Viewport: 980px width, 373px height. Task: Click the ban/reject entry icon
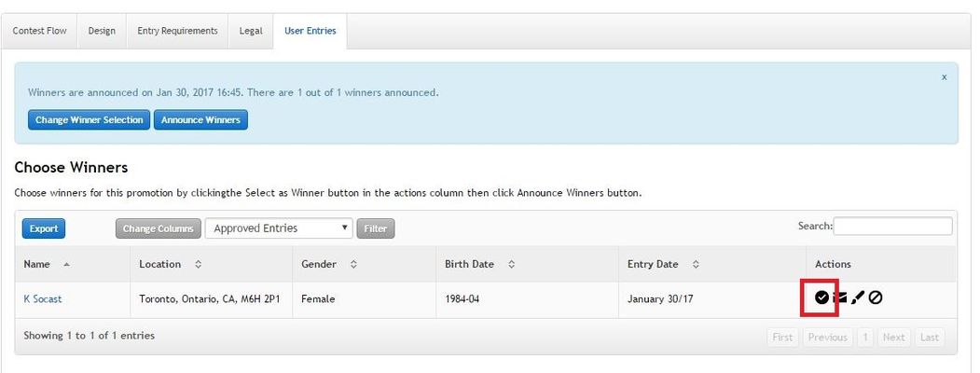pyautogui.click(x=876, y=297)
